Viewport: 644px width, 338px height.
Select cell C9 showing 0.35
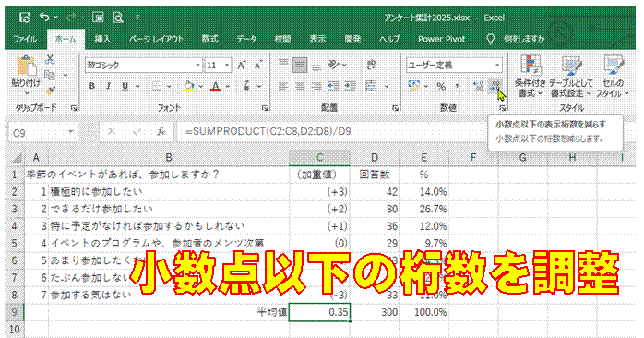coord(319,312)
